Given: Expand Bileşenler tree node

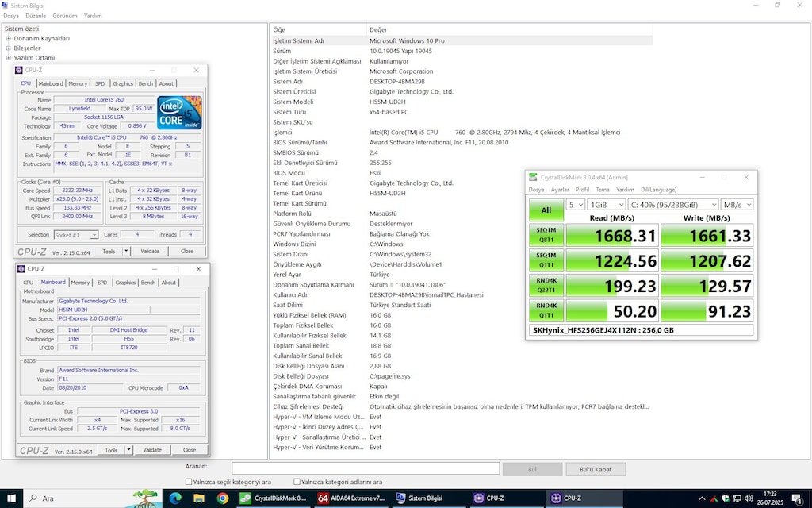Looking at the screenshot, I should [8, 48].
